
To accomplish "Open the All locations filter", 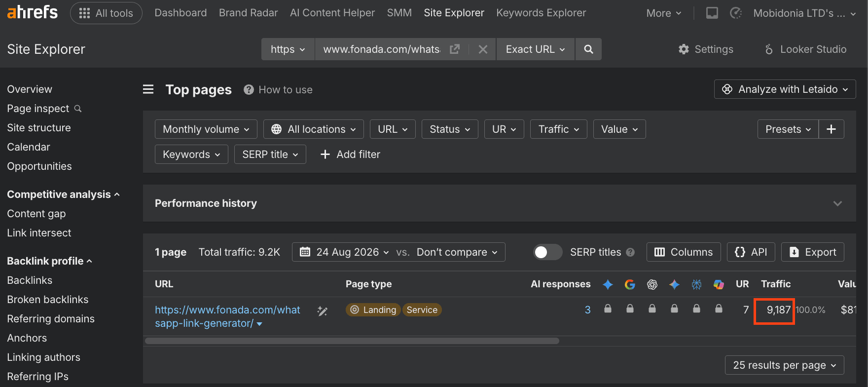I will click(314, 129).
